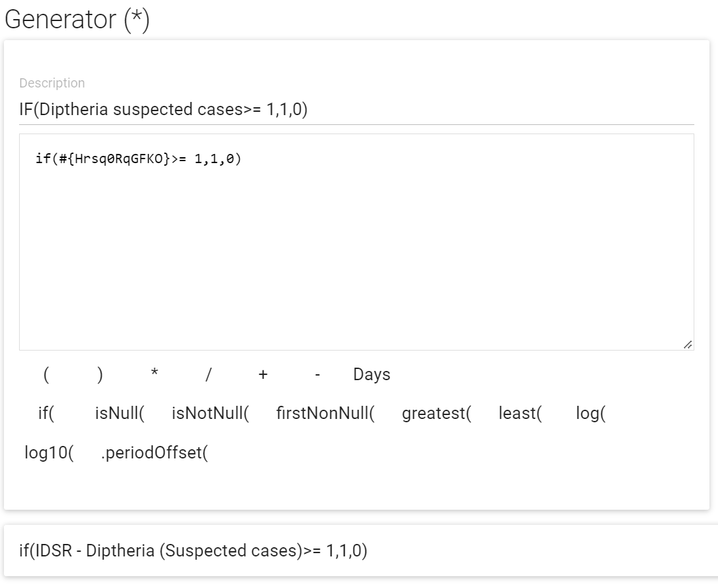Insert close parenthesis operator

tap(100, 375)
